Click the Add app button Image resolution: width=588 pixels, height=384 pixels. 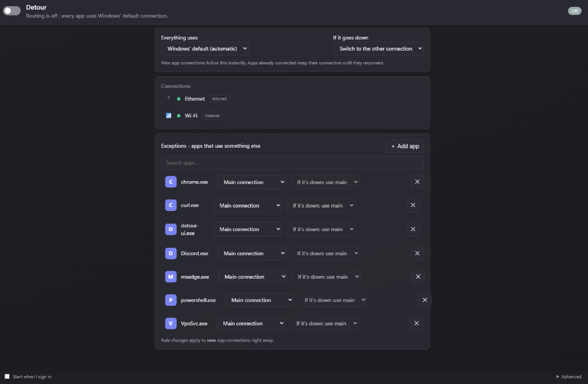(405, 146)
